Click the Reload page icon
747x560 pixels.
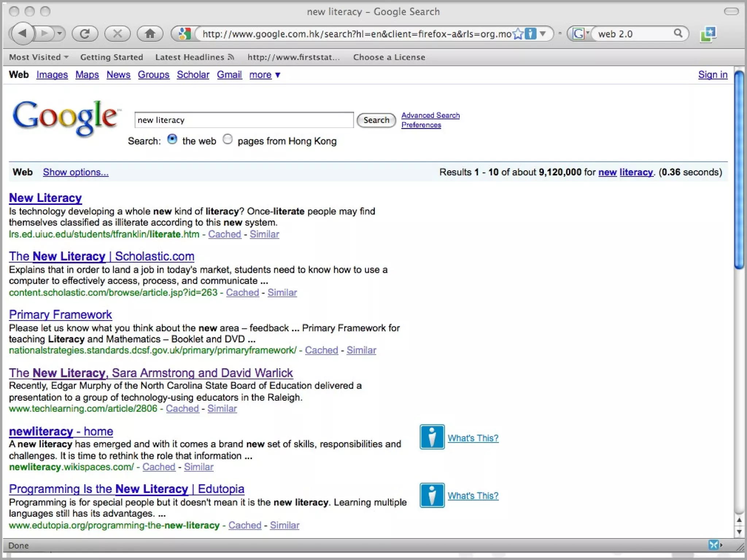[x=85, y=34]
